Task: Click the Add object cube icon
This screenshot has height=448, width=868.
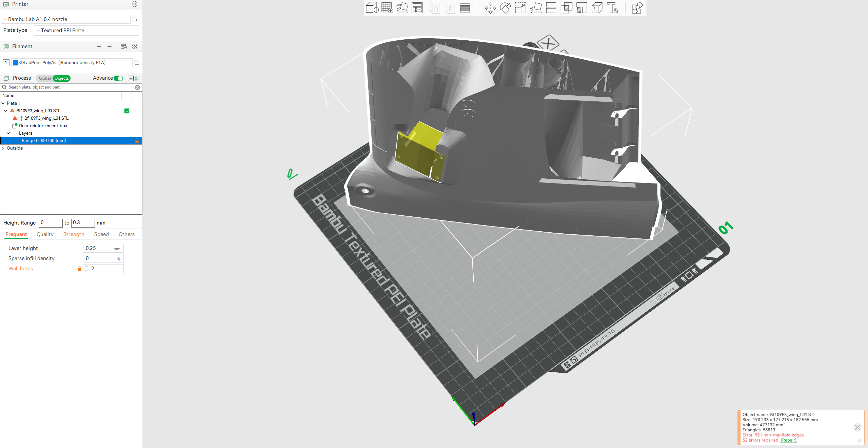Action: [372, 8]
